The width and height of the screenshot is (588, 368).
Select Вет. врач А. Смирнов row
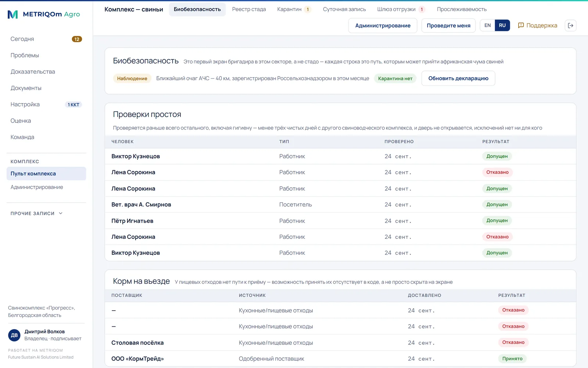340,205
